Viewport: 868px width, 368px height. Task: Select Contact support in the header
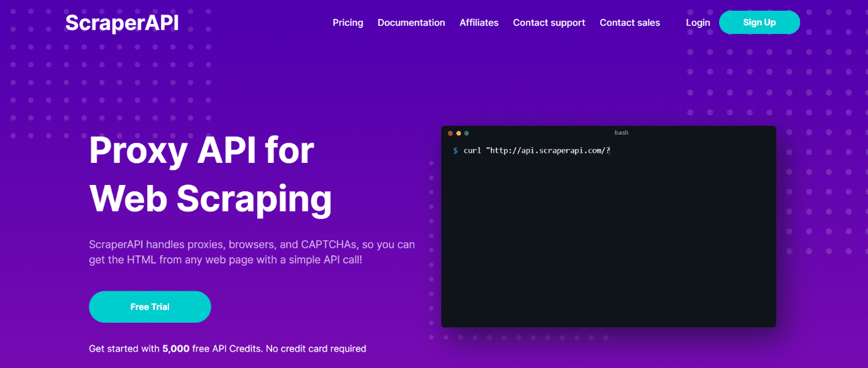pos(549,23)
